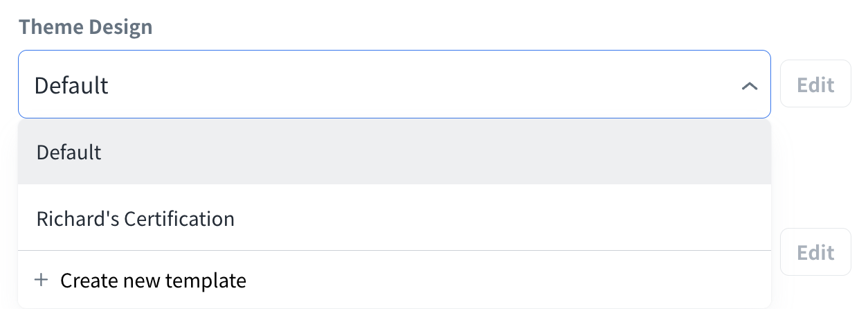
Task: Click the Richard's Certification row in list
Action: pyautogui.click(x=394, y=219)
